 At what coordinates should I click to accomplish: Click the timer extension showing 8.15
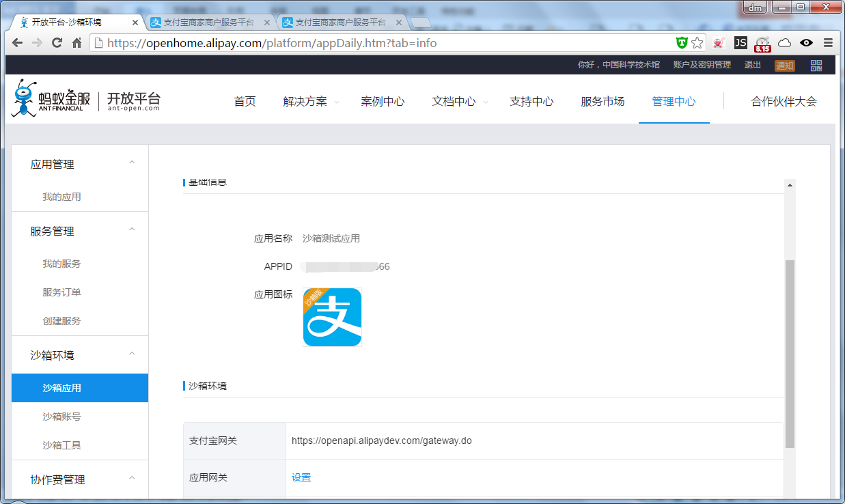[762, 44]
